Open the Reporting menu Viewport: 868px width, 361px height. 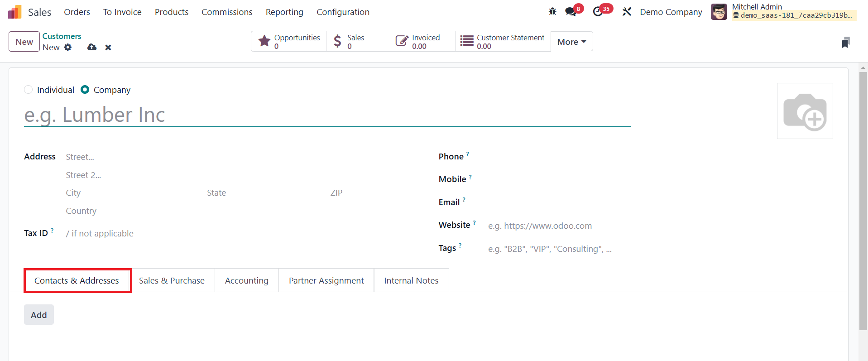click(284, 12)
